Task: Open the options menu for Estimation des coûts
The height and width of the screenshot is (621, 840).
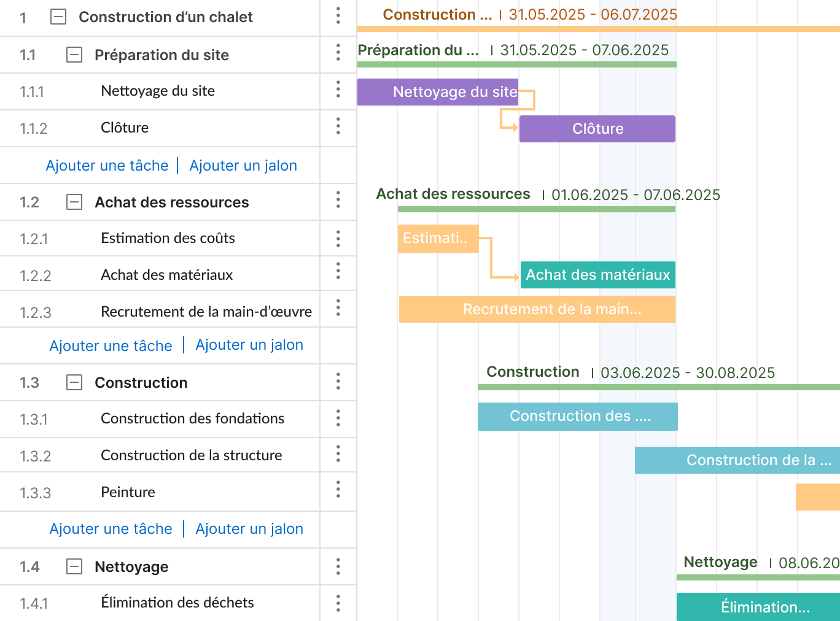Action: 338,239
